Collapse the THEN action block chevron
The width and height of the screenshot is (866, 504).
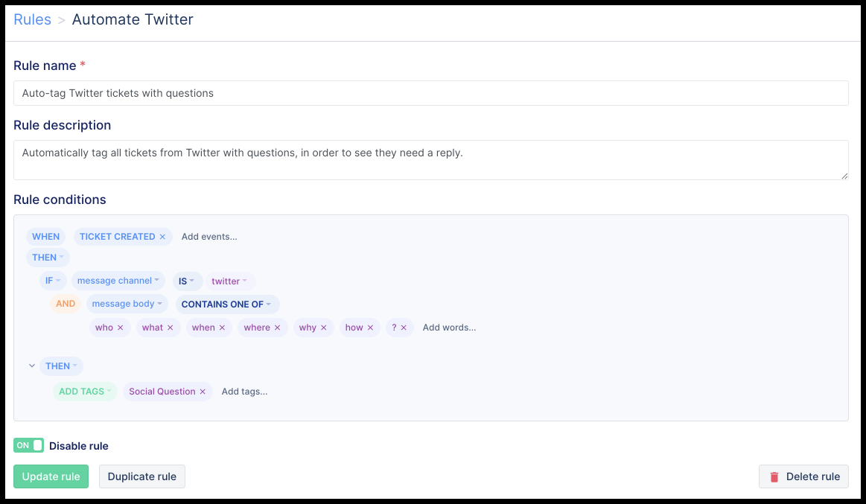[32, 366]
